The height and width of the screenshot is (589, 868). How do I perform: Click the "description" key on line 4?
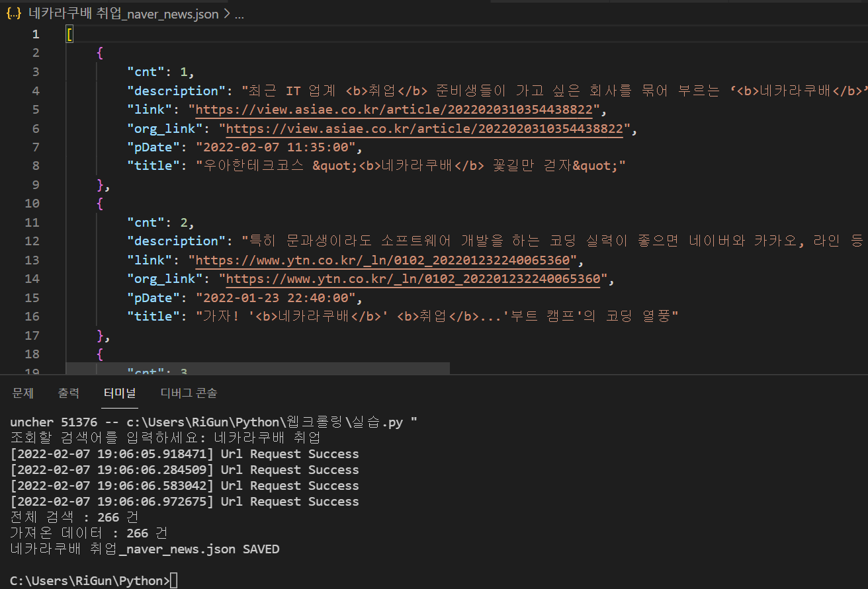point(176,91)
